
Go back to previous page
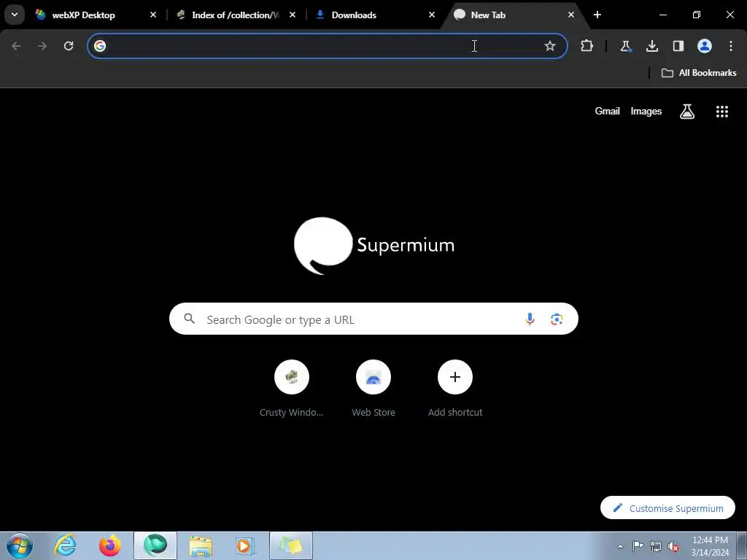coord(16,46)
